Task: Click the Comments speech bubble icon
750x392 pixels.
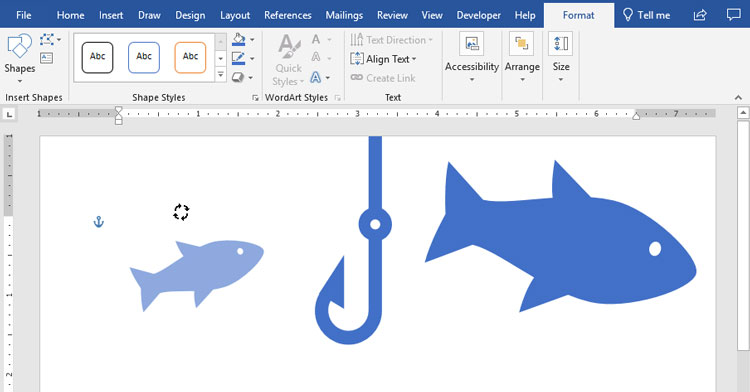Action: point(733,15)
